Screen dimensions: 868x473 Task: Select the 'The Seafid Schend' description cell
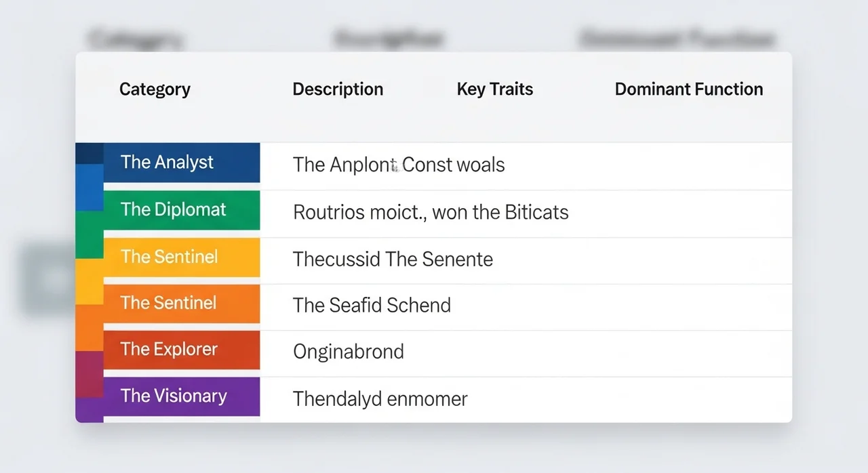[372, 306]
